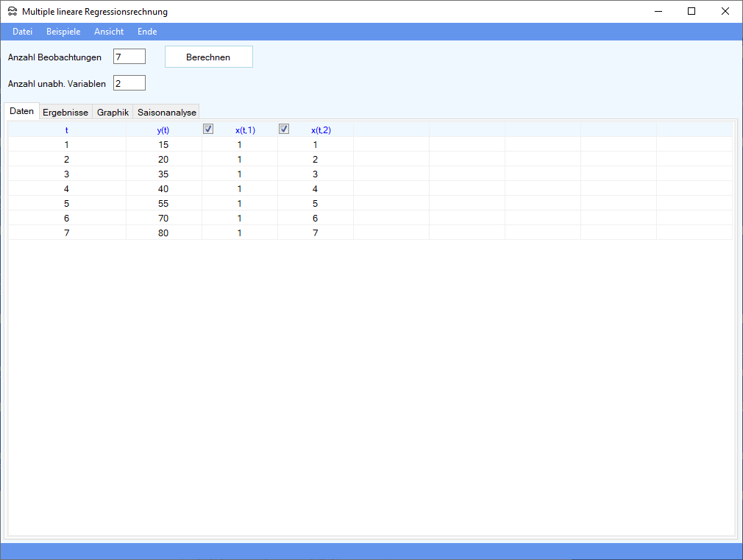Open the Saisonanalyse tab
Screen dimensions: 743x560
167,113
